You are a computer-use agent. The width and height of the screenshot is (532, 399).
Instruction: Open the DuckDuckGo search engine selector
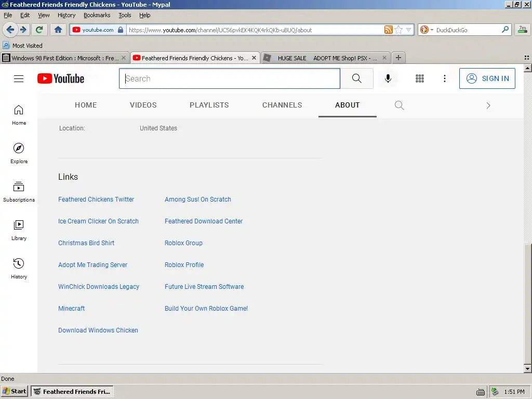426,30
